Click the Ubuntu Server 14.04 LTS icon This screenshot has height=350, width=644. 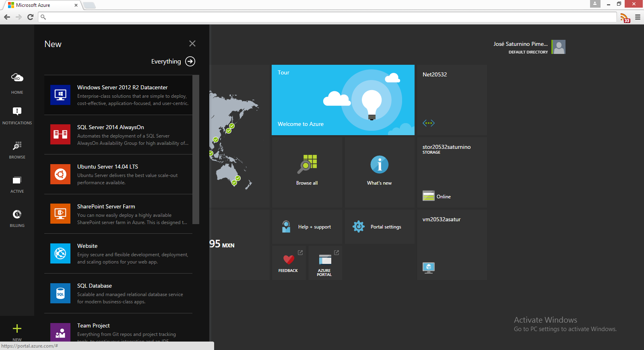[60, 174]
